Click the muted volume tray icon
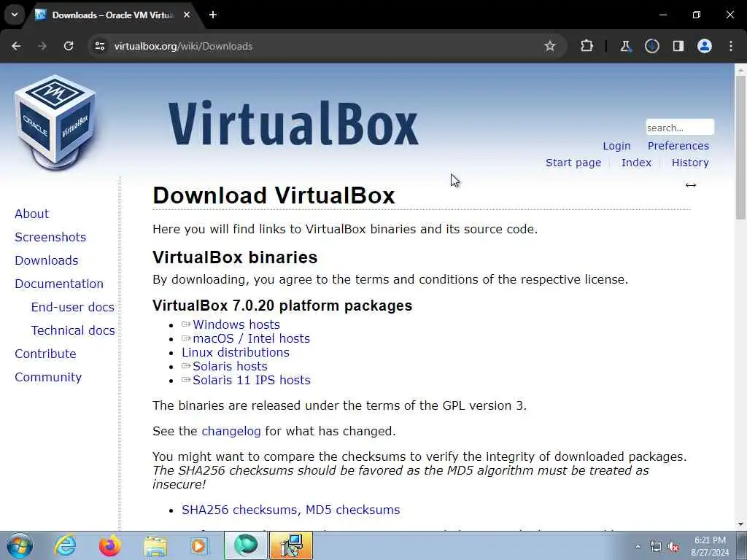The width and height of the screenshot is (747, 560). pyautogui.click(x=673, y=546)
